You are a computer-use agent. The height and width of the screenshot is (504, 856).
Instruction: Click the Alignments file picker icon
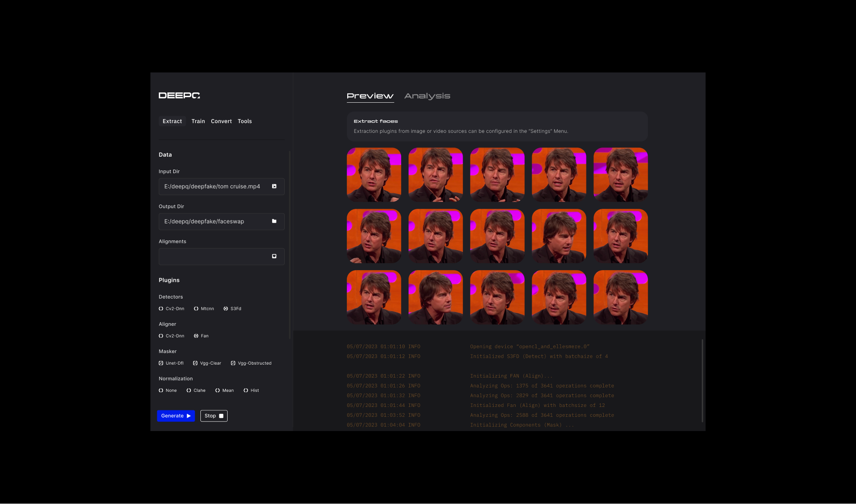[x=274, y=256]
